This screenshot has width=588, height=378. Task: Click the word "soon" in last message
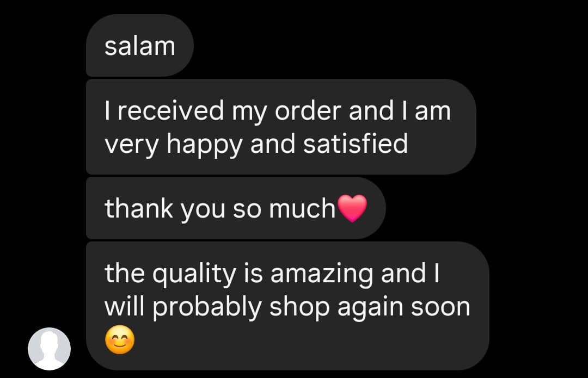point(440,307)
